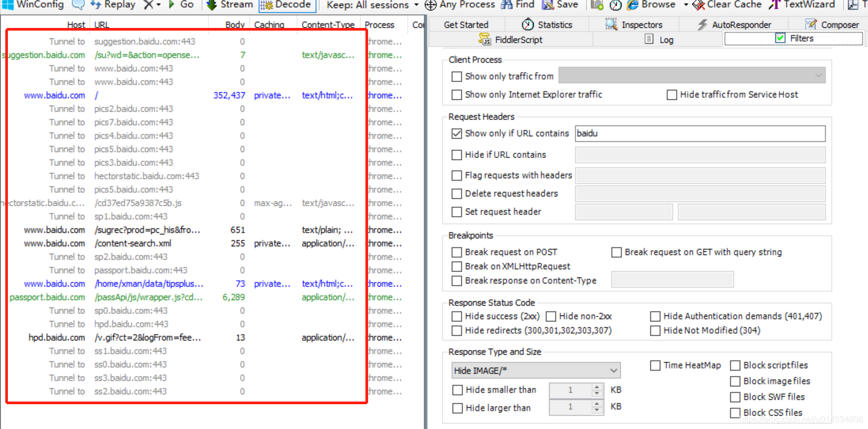Enable Break request on POST
Screen dimensions: 868x429
[457, 252]
